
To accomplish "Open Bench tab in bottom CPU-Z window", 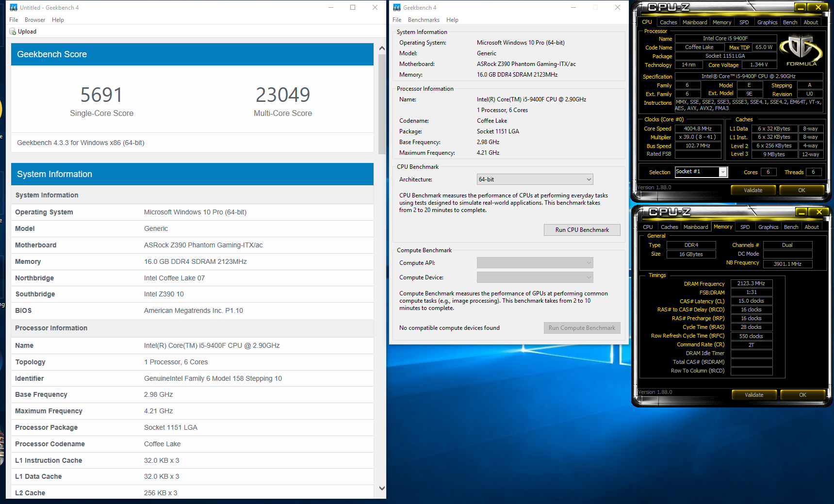I will tap(791, 227).
